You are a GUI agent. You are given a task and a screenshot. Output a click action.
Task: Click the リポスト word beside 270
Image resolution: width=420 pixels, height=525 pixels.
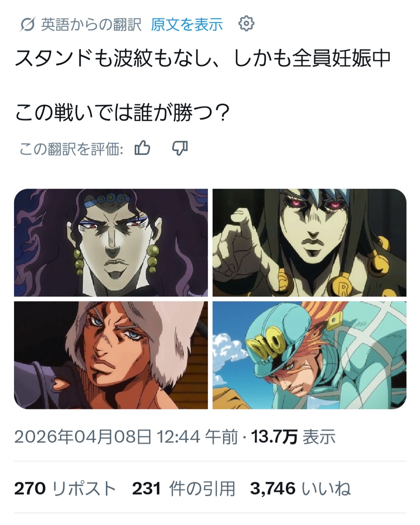tap(84, 488)
